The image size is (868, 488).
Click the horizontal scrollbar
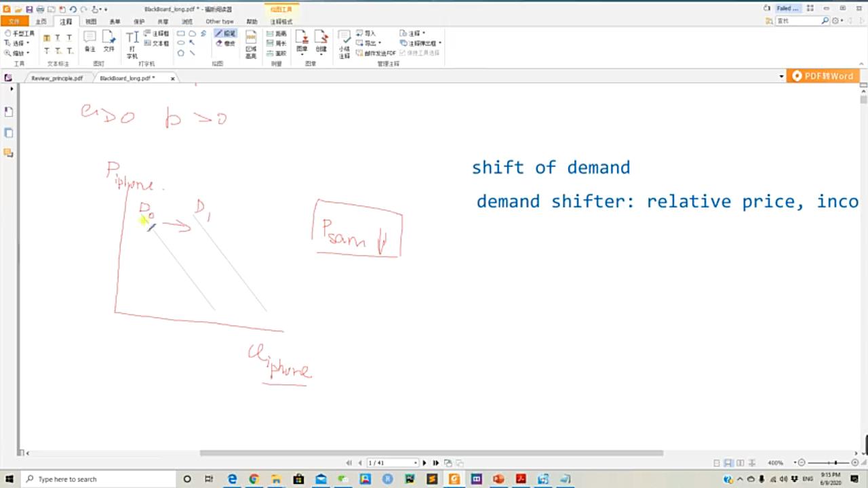tap(431, 453)
